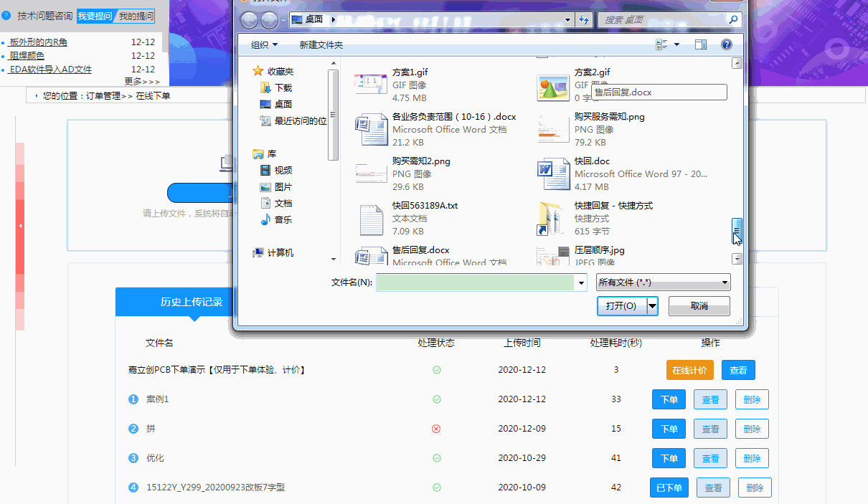Click the back navigation arrow in dialog
Viewport: 868px width, 504px height.
coord(250,20)
